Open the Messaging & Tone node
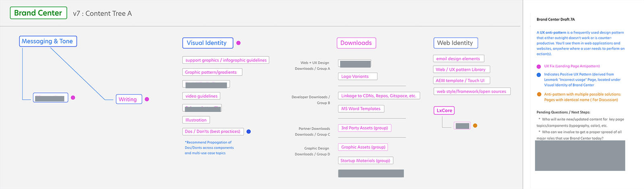Image resolution: width=644 pixels, height=189 pixels. click(x=47, y=41)
